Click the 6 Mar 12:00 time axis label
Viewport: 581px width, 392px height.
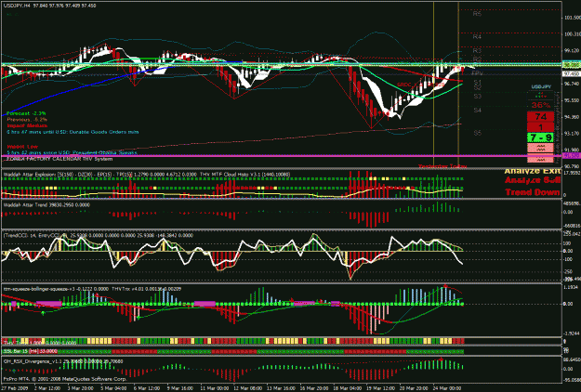pyautogui.click(x=147, y=388)
